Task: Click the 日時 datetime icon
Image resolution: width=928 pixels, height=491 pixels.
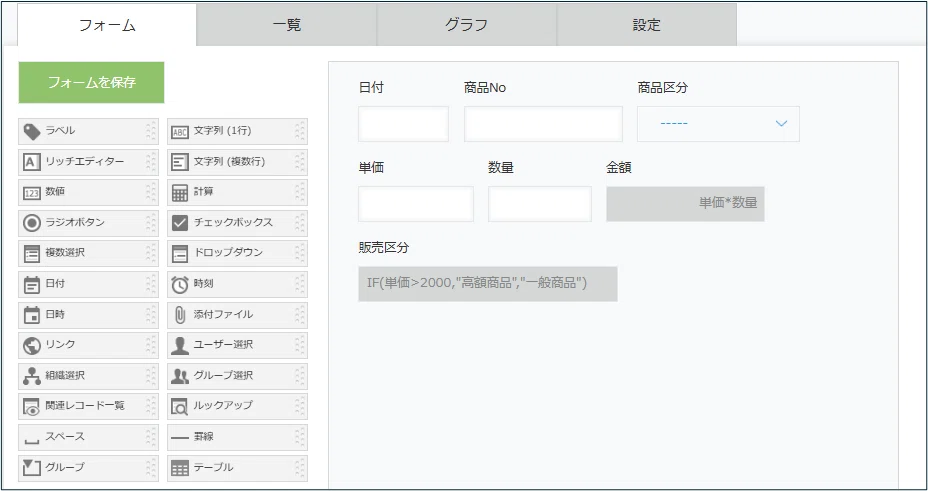Action: coord(32,315)
